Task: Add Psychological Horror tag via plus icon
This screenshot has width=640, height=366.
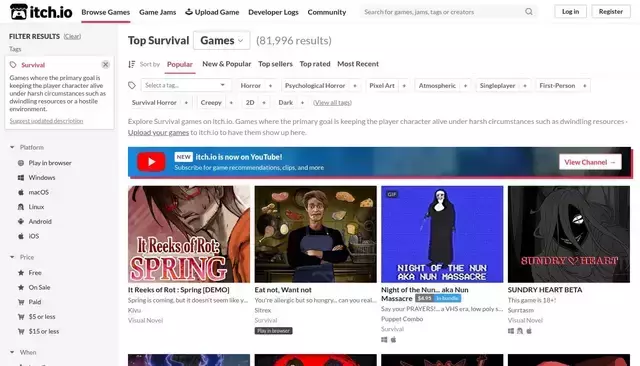Action: 355,86
